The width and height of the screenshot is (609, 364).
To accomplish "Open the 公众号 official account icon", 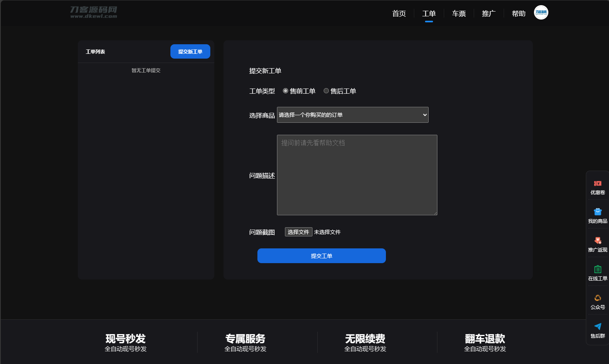I will tap(597, 302).
